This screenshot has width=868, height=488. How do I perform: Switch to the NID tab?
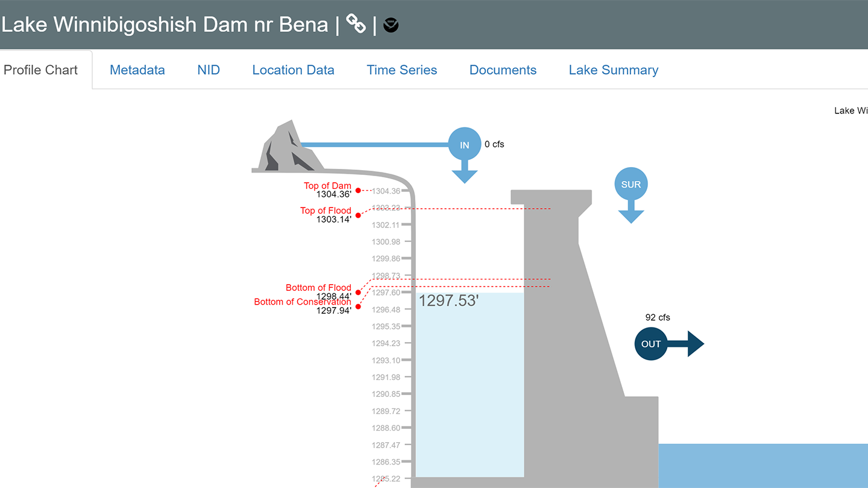(x=209, y=70)
